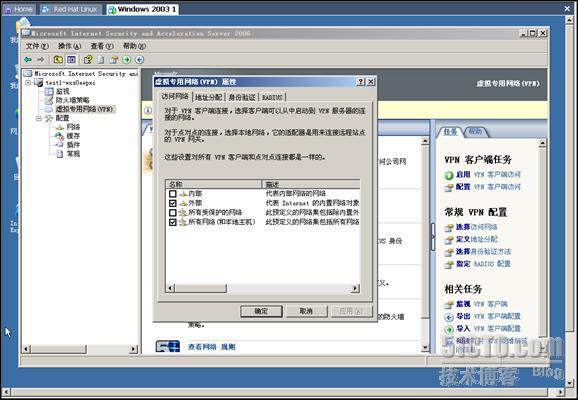Click the gray Forward arrow in toolbar
The height and width of the screenshot is (400, 578).
41,59
